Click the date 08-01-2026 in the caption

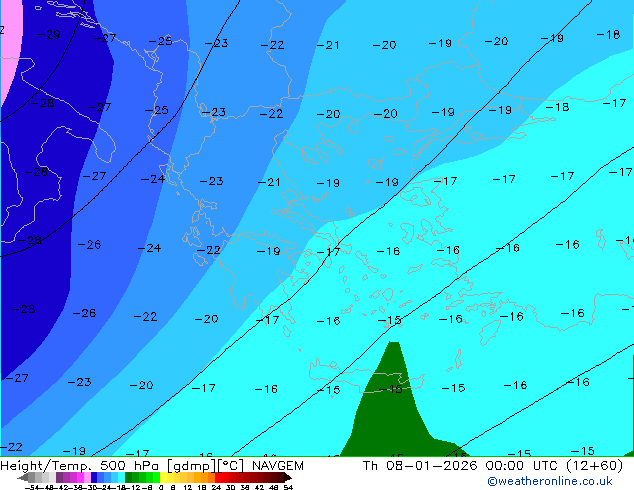pyautogui.click(x=431, y=466)
